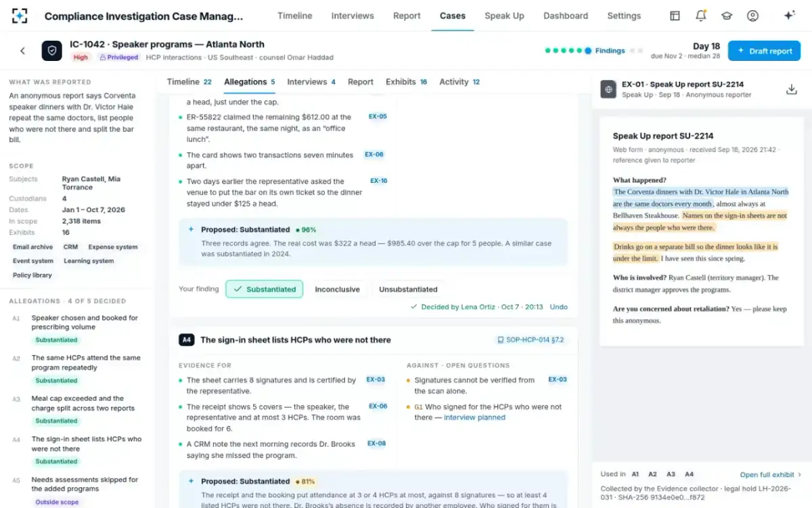Click the A3 tag in the Used in row

[671, 475]
